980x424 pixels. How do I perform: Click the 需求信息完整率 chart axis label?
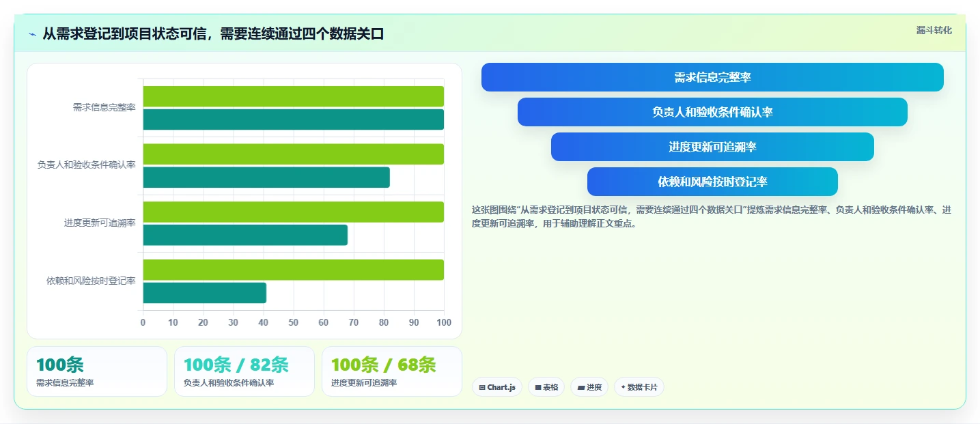coord(104,108)
